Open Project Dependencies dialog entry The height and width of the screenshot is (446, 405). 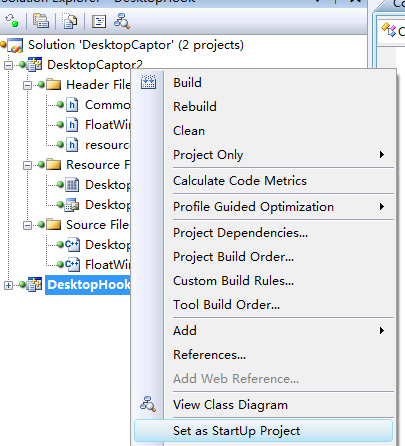click(x=240, y=233)
